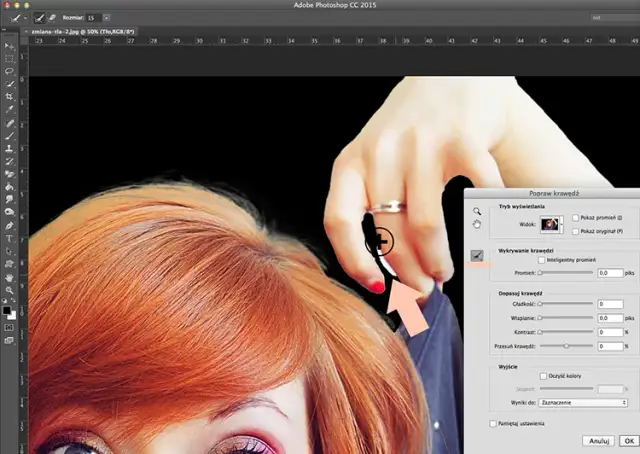Change the screen mode
640x454 pixels.
point(9,340)
